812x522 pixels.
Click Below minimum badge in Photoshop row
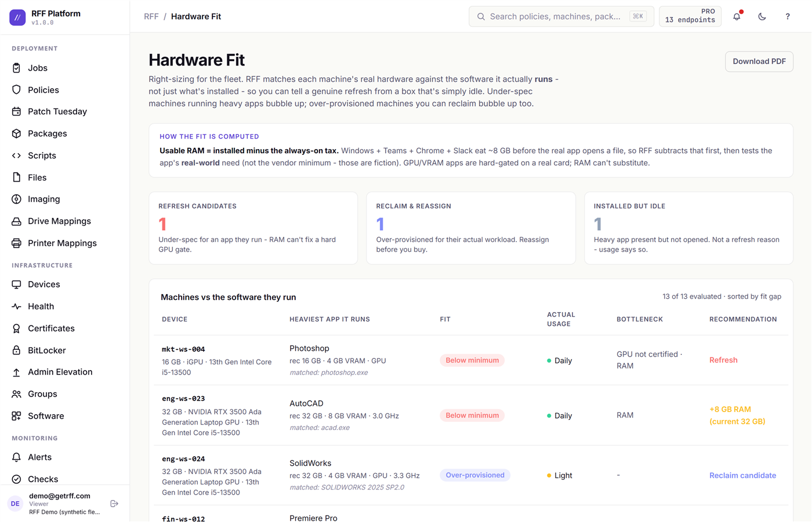pos(472,360)
